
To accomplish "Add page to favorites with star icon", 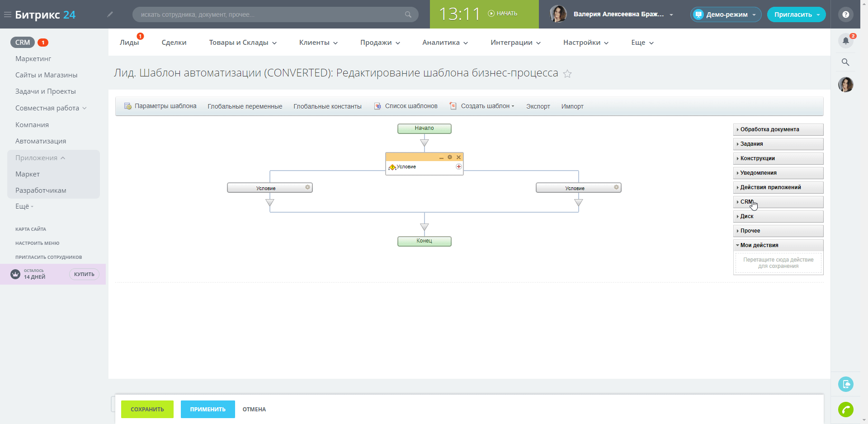I will (567, 74).
